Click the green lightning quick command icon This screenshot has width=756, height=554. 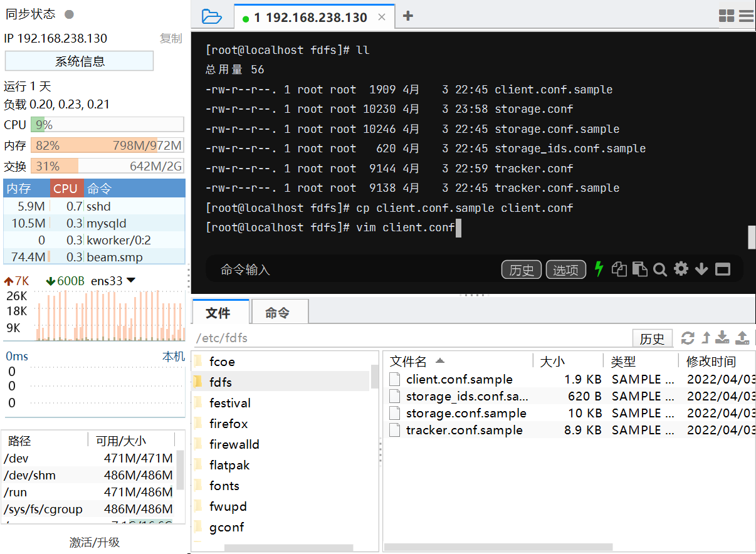[599, 269]
